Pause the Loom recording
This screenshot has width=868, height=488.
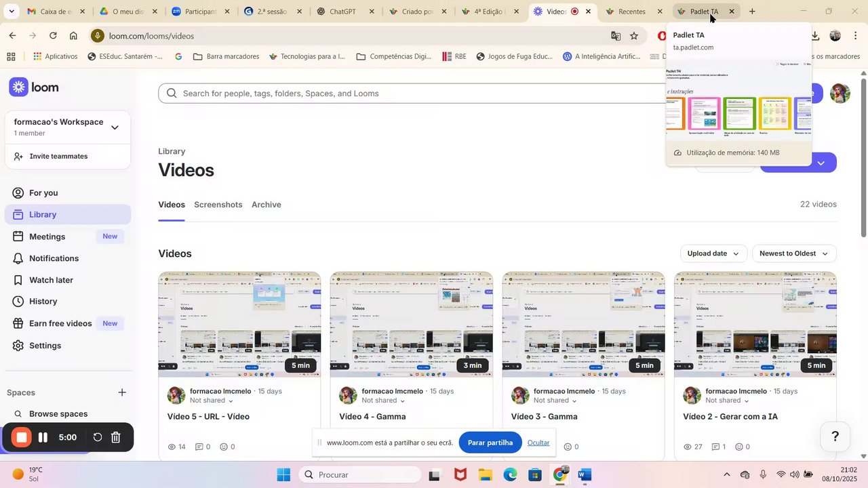[43, 437]
